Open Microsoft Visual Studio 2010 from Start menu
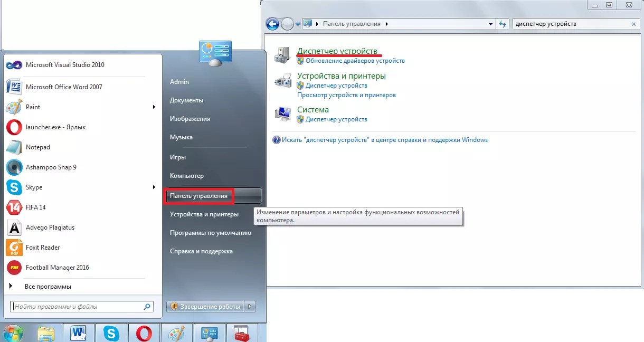Image resolution: width=644 pixels, height=342 pixels. (64, 65)
